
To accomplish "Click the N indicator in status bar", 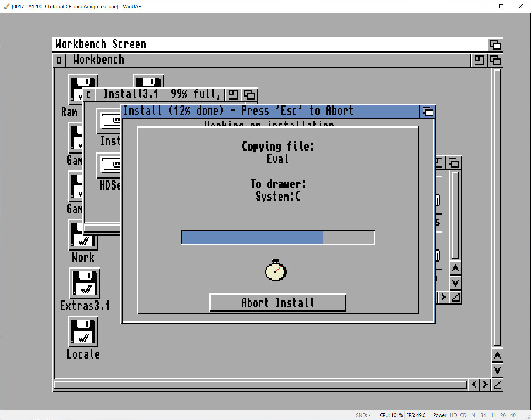I will (473, 415).
